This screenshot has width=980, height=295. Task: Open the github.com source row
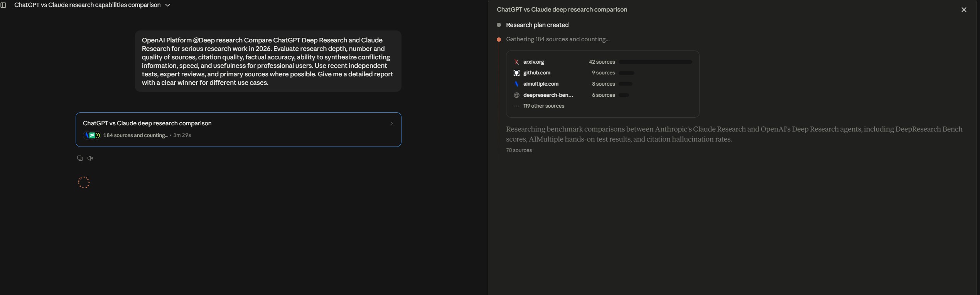[x=603, y=73]
